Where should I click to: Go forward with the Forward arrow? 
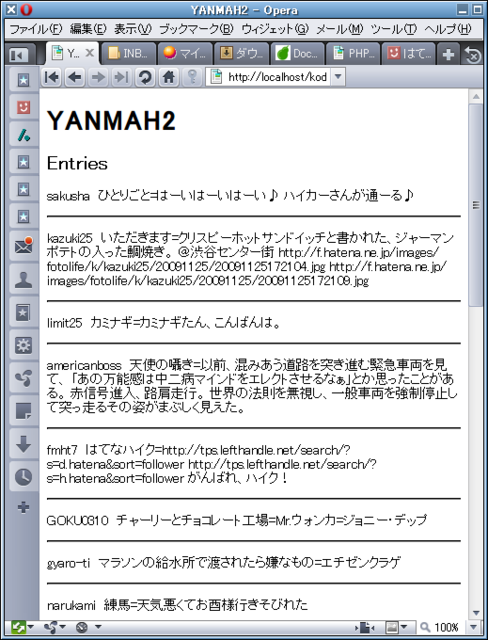point(98,77)
